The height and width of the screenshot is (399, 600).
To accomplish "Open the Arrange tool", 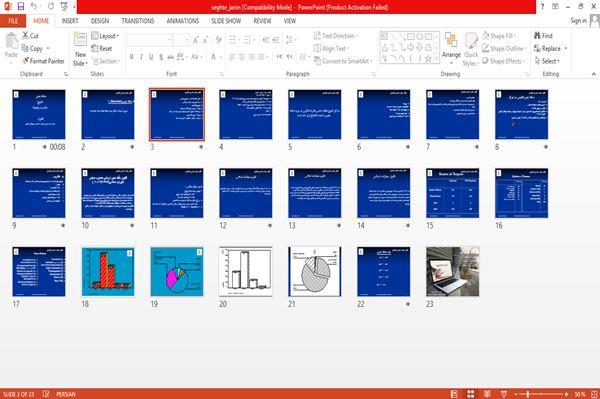I will [x=451, y=49].
